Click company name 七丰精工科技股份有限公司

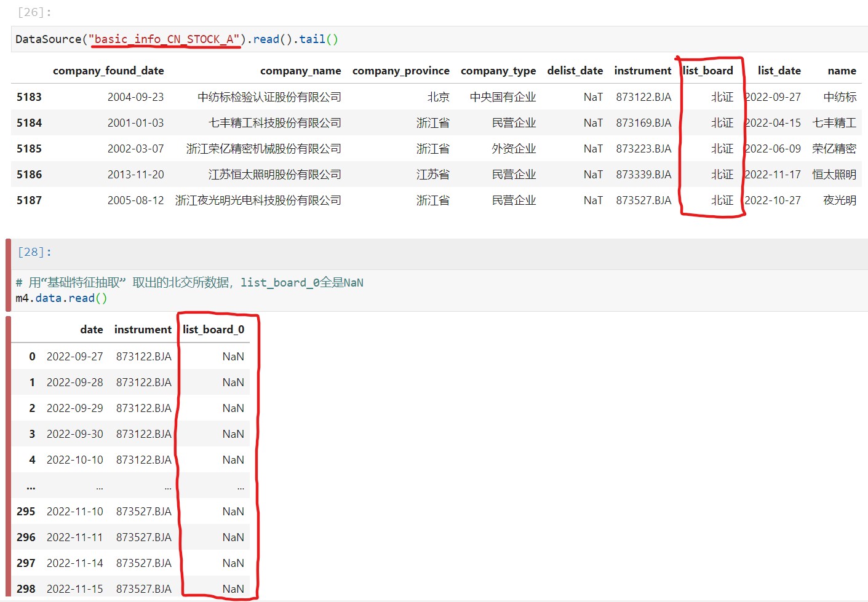275,123
